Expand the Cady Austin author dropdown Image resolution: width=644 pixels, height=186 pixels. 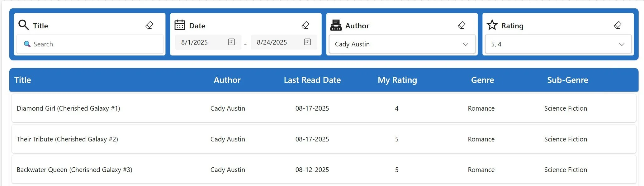(x=402, y=44)
